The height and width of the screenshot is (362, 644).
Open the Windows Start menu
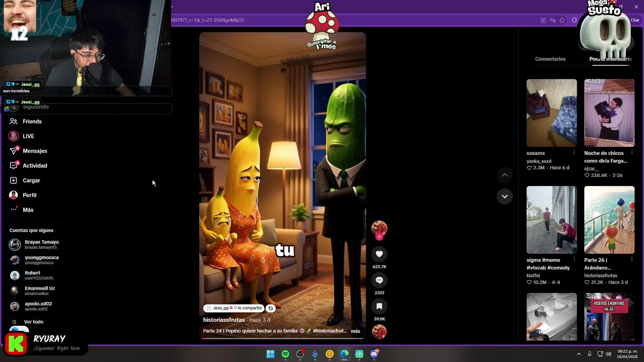click(x=271, y=354)
